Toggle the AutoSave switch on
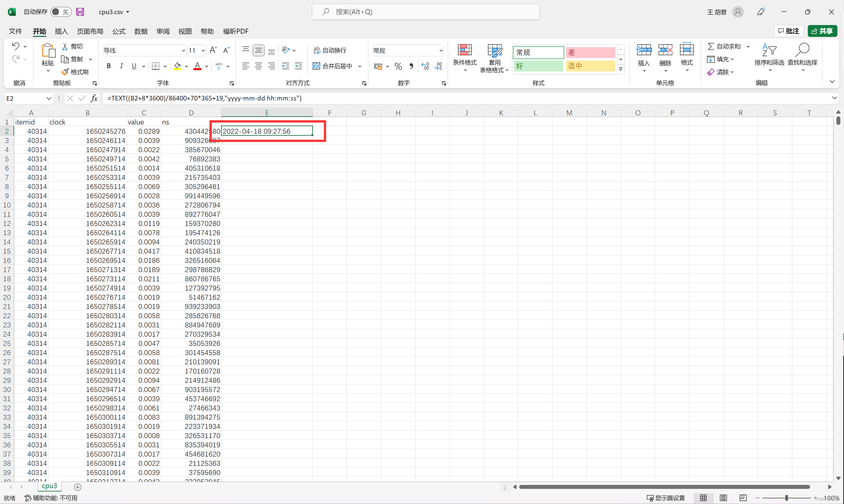 pos(61,12)
